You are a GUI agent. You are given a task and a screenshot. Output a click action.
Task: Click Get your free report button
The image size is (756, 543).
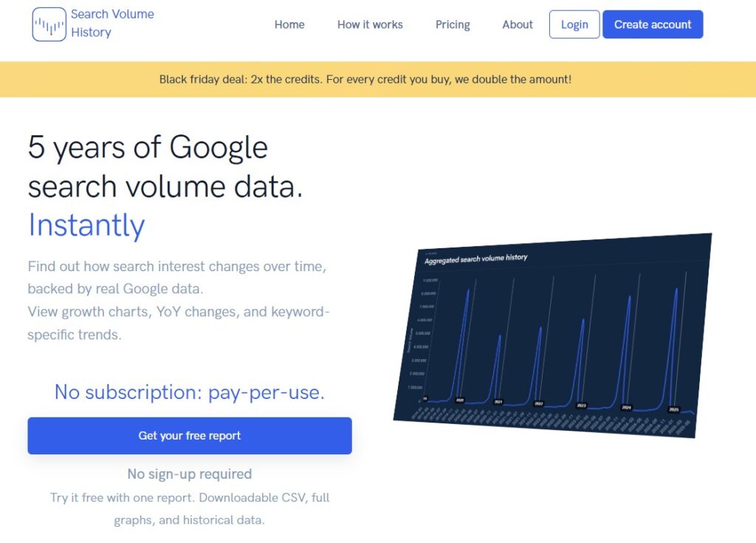tap(190, 436)
